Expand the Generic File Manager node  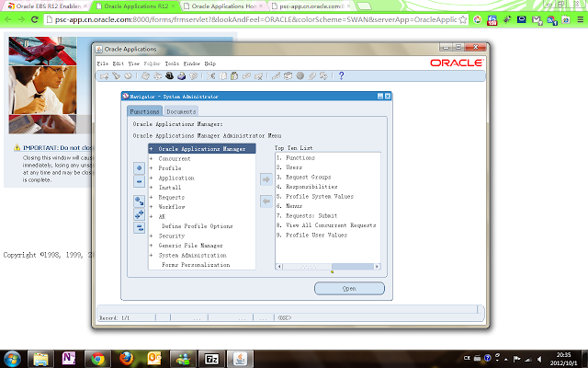151,246
